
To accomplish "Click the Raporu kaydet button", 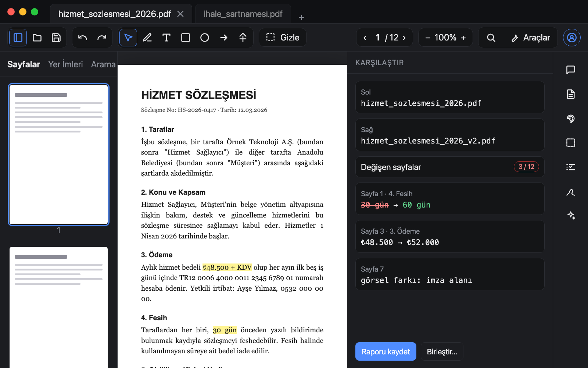I will tap(386, 351).
